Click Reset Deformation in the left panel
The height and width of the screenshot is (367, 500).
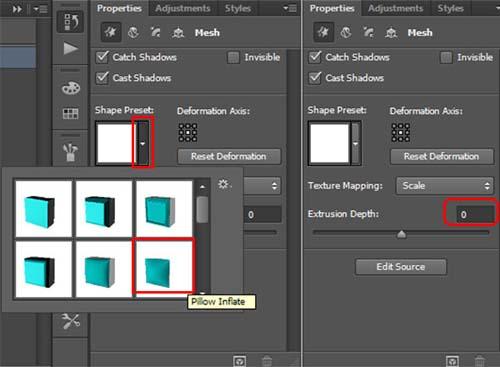[229, 156]
